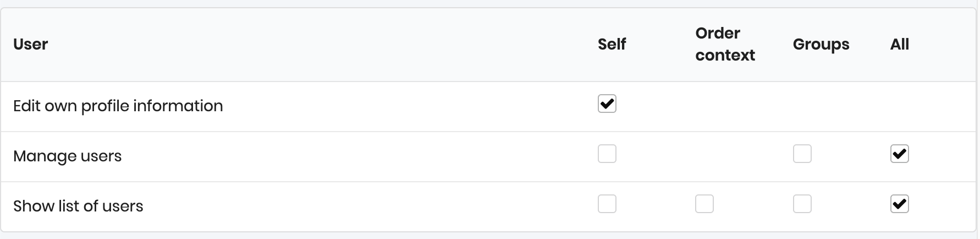
Task: Click the Show list of users label
Action: (x=78, y=207)
